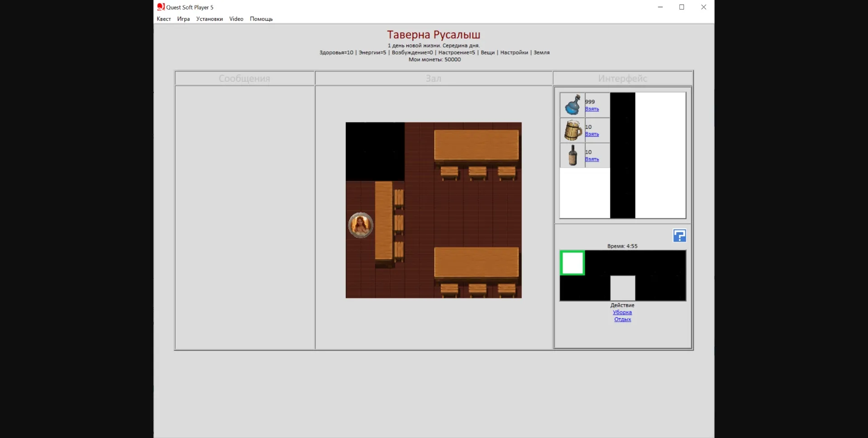This screenshot has height=438, width=868.
Task: Select the green-highlighted cell in the minimap
Action: 572,263
